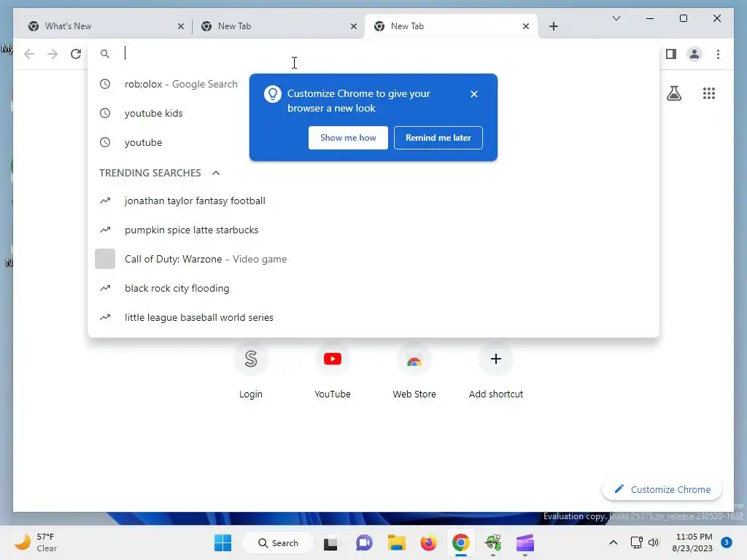Open the Windows Start menu
Viewport: 747px width, 560px height.
click(222, 542)
